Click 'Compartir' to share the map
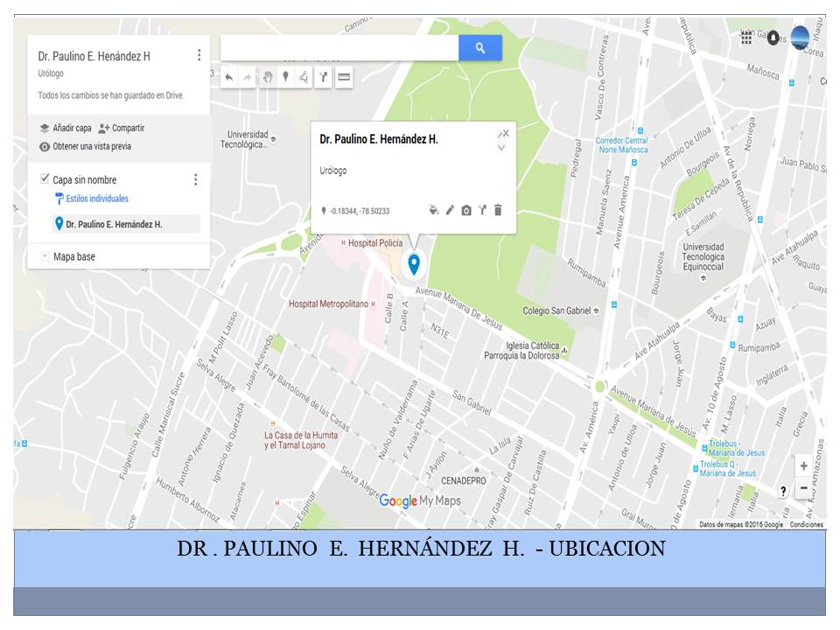The width and height of the screenshot is (840, 630). (x=122, y=128)
